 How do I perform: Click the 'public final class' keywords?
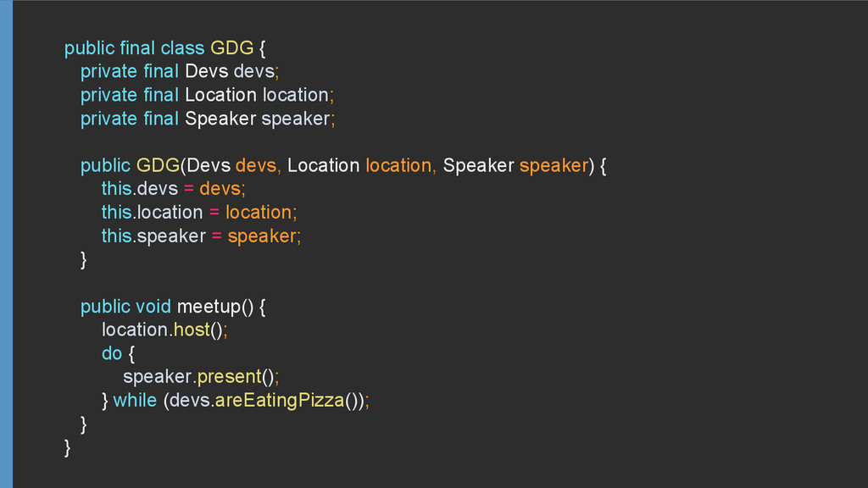coord(135,48)
